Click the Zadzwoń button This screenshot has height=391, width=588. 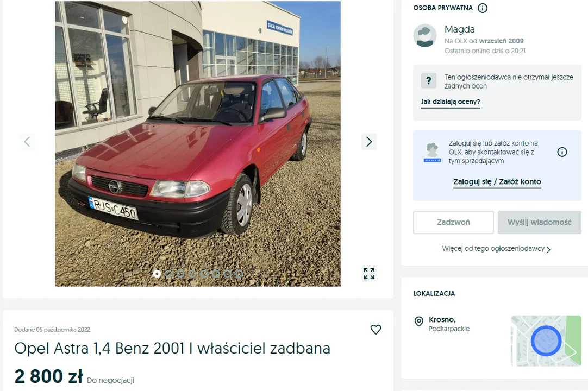[453, 222]
